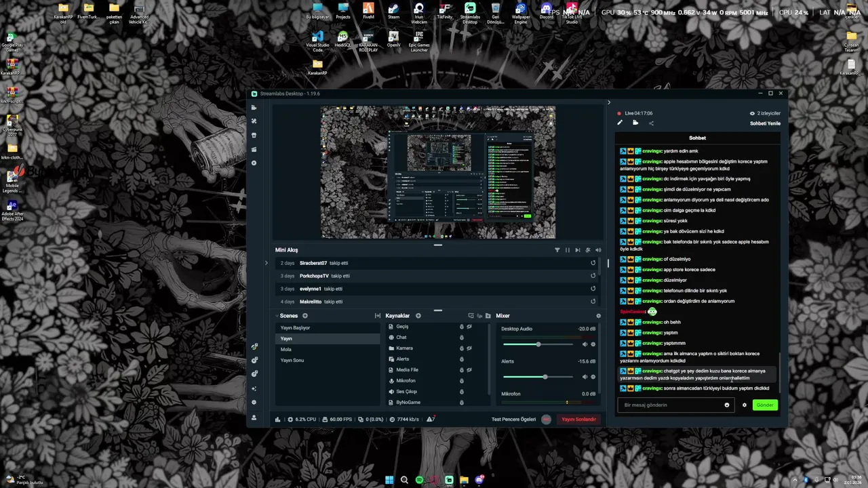Open Mixer advanced settings gear

[x=598, y=316]
